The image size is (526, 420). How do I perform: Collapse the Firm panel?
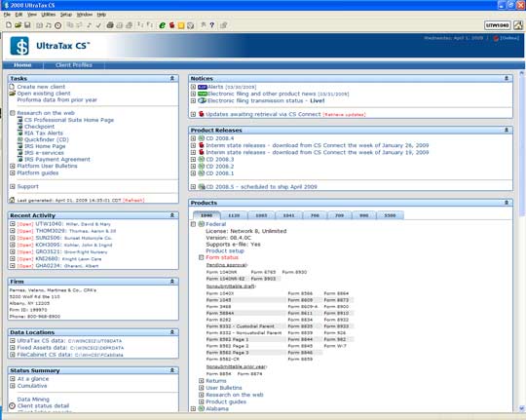click(x=172, y=282)
